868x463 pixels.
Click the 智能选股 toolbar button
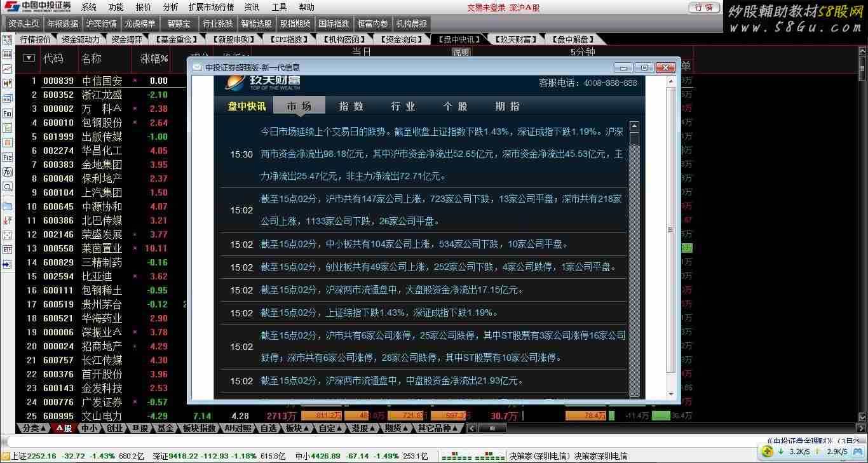257,23
